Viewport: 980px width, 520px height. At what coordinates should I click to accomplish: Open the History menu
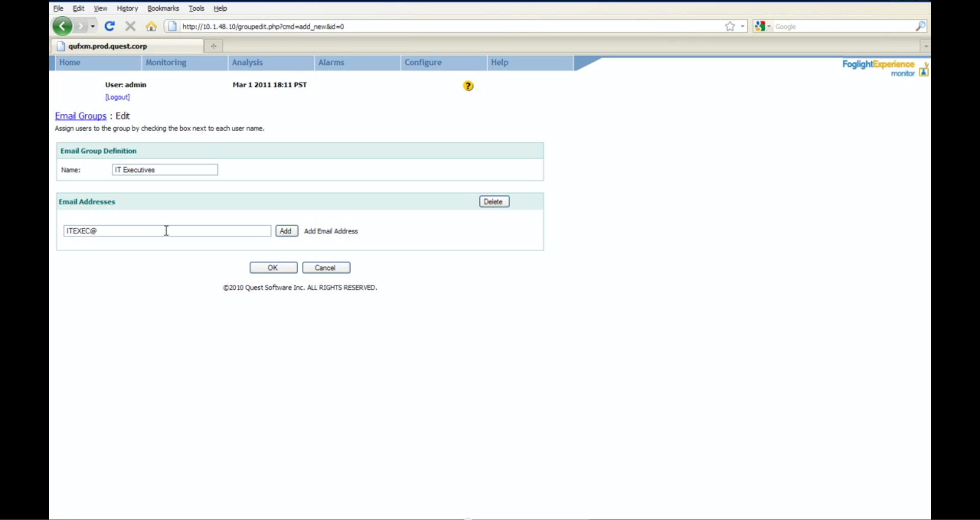127,8
